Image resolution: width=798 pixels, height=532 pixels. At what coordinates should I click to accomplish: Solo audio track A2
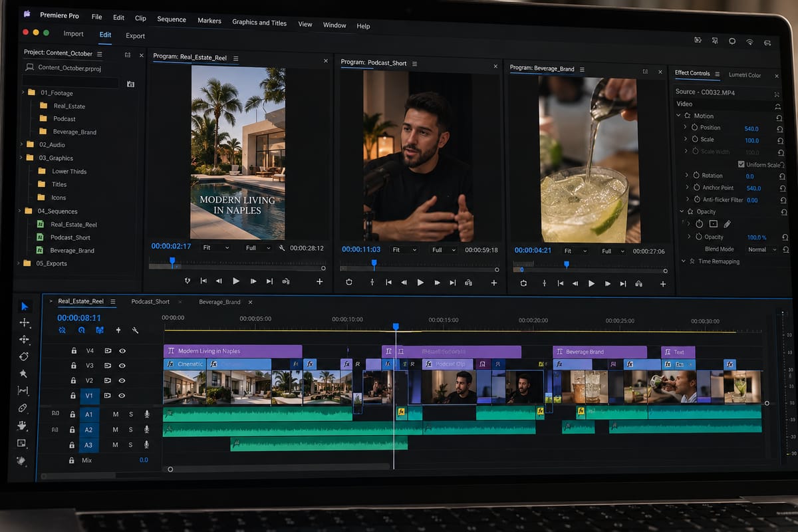point(131,430)
